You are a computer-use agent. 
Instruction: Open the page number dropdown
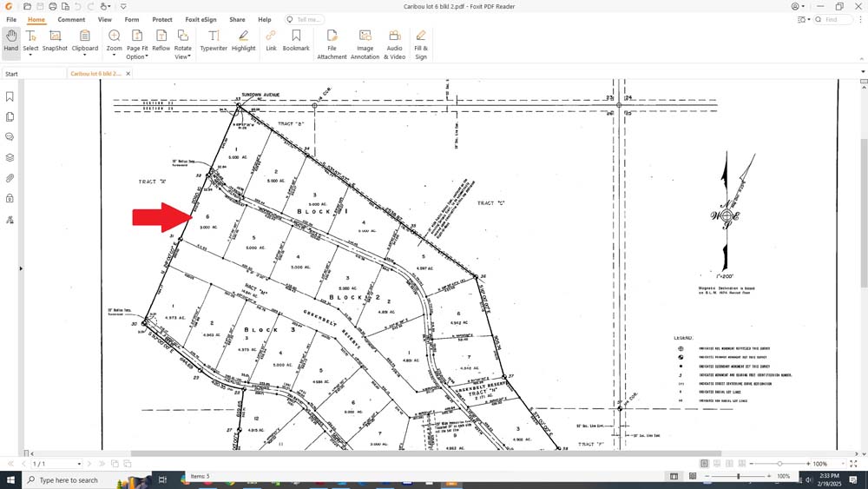pos(79,464)
